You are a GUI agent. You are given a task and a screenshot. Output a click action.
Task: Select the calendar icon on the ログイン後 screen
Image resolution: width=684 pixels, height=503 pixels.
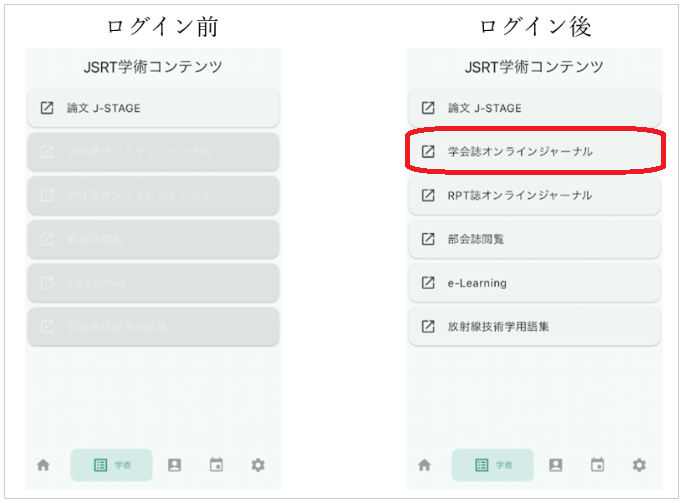[x=598, y=465]
